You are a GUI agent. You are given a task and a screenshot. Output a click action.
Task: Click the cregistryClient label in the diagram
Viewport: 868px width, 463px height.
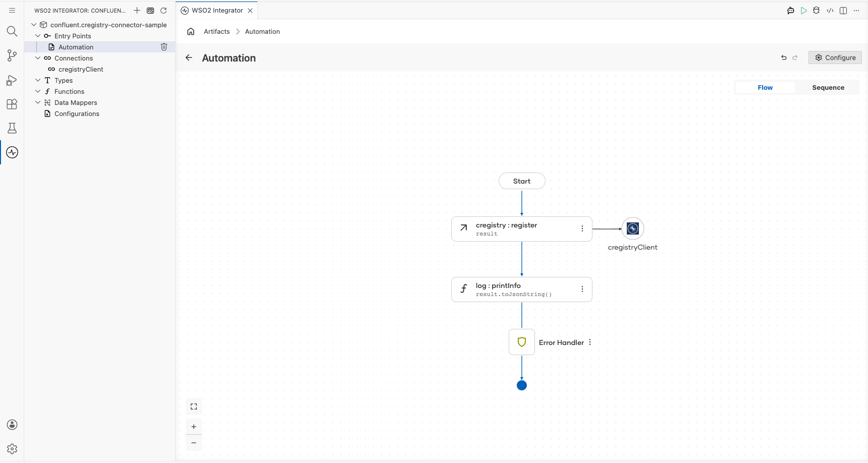tap(633, 247)
